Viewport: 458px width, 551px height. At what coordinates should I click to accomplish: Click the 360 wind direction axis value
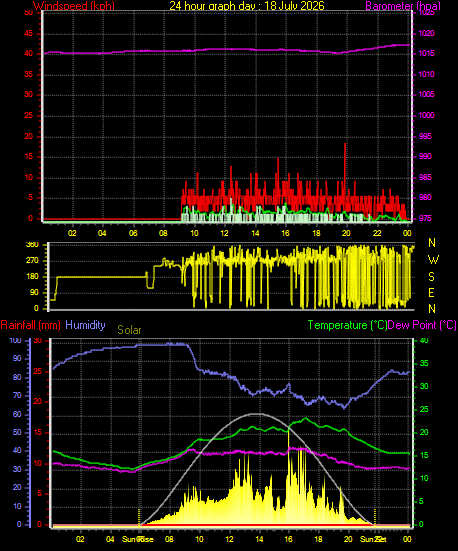point(32,245)
